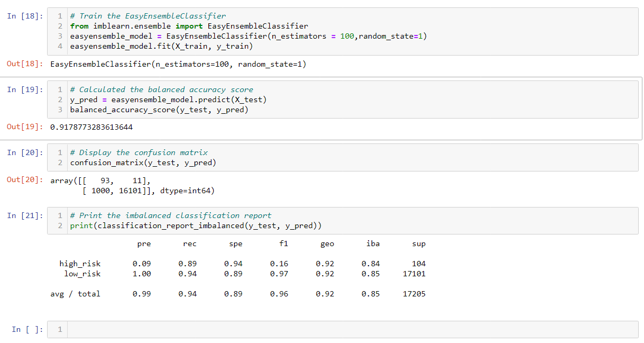Screen dimensions: 644x343
Task: Click the empty In [ ] prompt label
Action: pos(27,329)
